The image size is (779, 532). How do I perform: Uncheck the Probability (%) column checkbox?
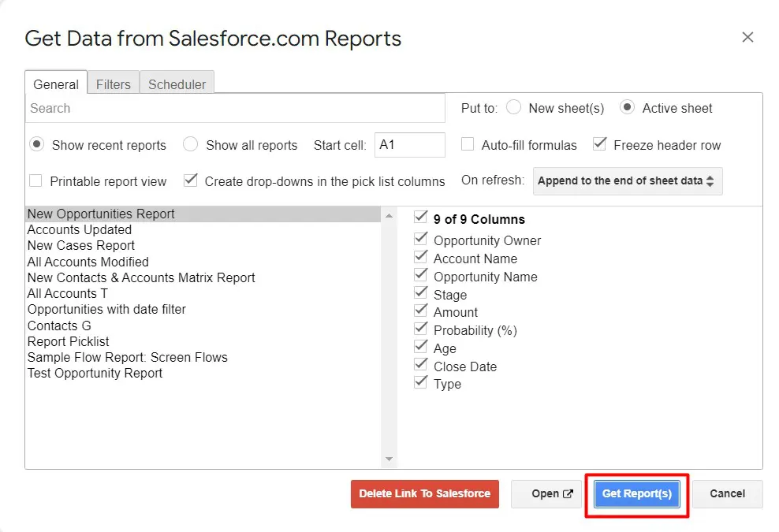tap(421, 329)
